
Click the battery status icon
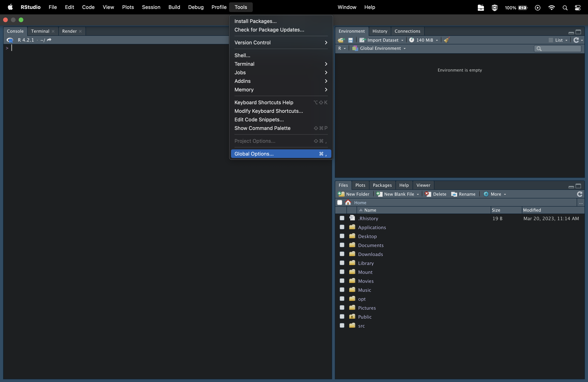pyautogui.click(x=523, y=8)
